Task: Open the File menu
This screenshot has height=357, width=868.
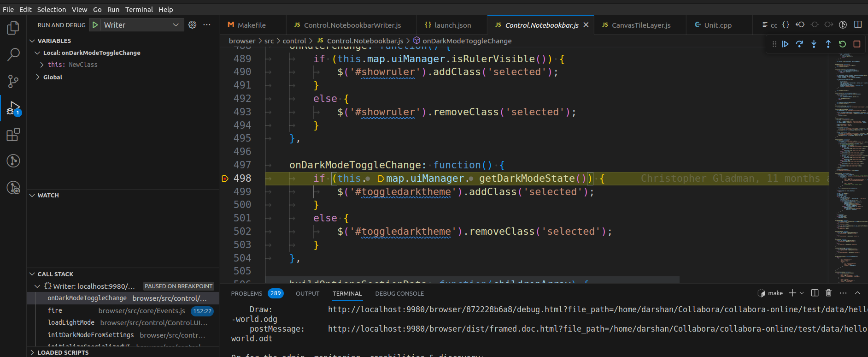Action: click(8, 10)
